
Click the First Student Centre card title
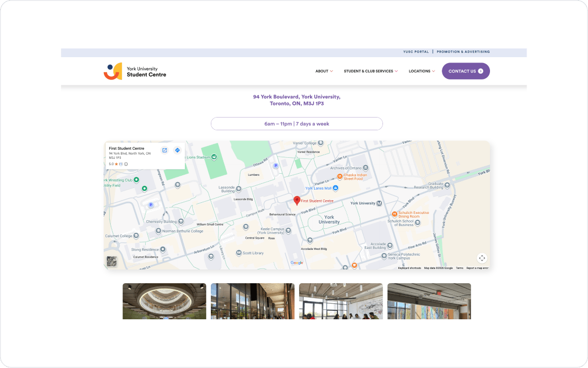coord(127,148)
